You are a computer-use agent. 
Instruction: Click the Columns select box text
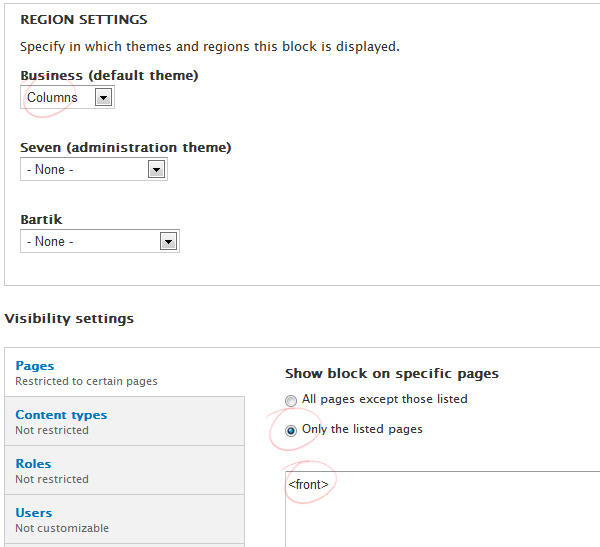pos(52,97)
